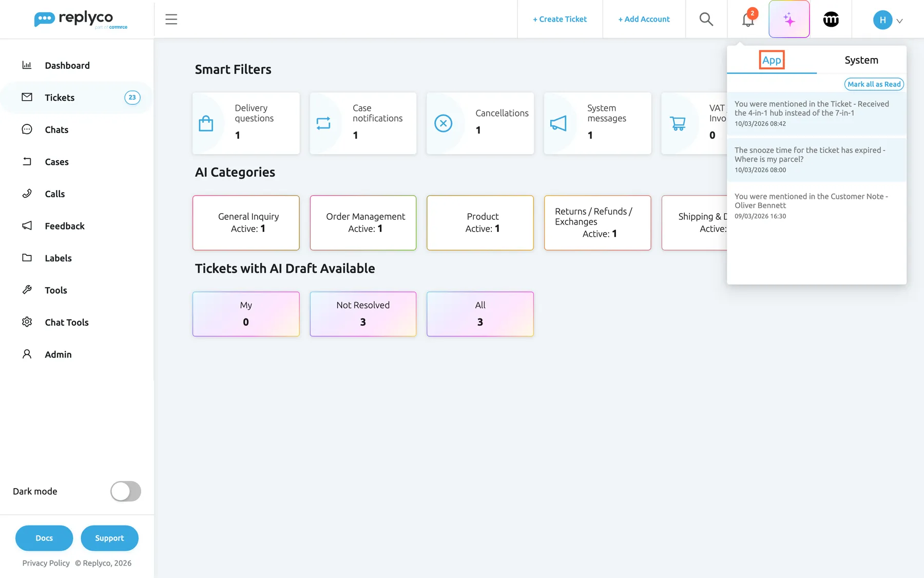Viewport: 924px width, 578px height.
Task: Open the Oliver Bennett customer note notification
Action: pyautogui.click(x=817, y=206)
